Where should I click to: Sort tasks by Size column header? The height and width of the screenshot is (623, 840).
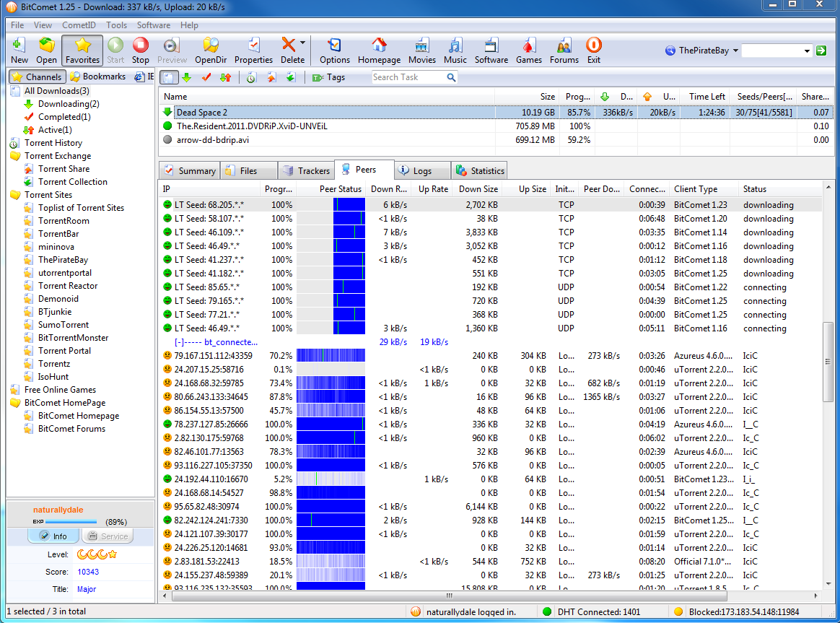pyautogui.click(x=527, y=97)
